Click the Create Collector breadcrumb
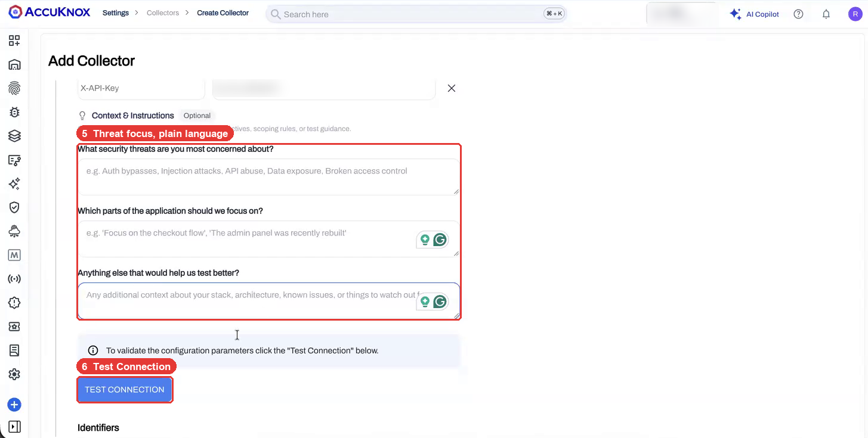Viewport: 868px width, 438px height. point(223,13)
